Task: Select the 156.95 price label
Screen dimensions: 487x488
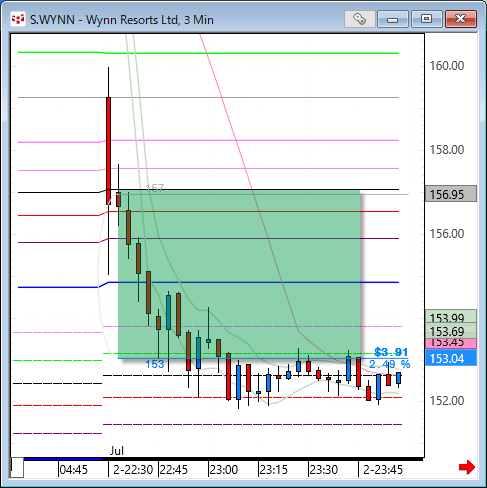Action: pos(451,194)
